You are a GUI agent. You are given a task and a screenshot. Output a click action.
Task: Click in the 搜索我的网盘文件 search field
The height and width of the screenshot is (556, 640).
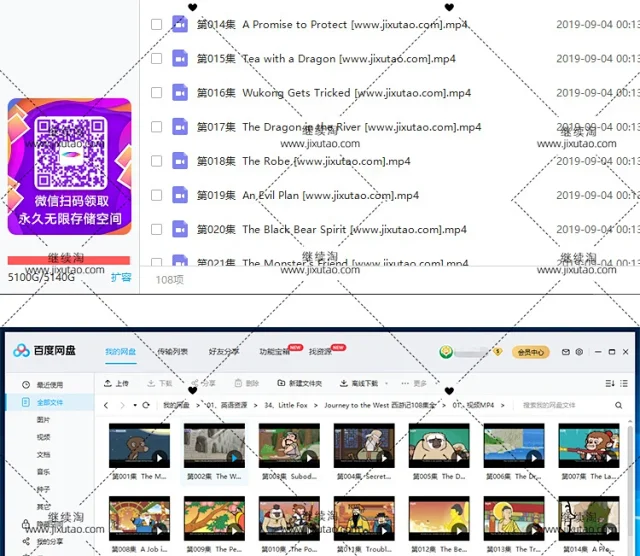pos(565,405)
